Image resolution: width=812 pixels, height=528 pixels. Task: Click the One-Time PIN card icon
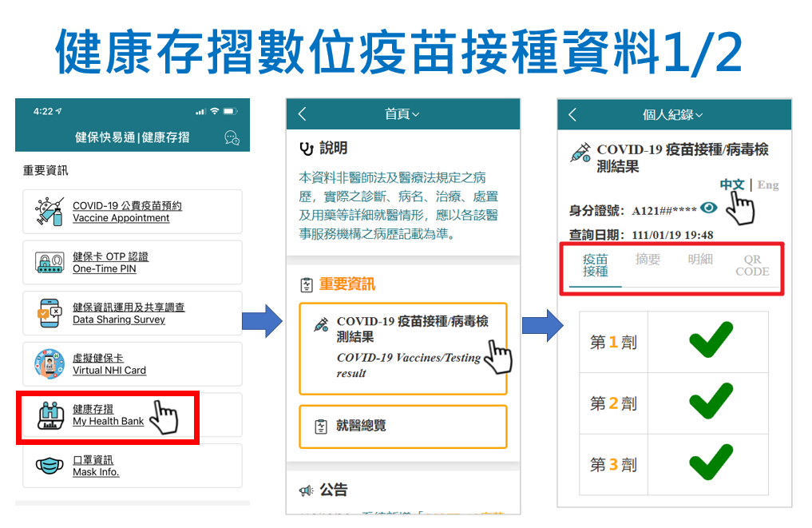50,263
